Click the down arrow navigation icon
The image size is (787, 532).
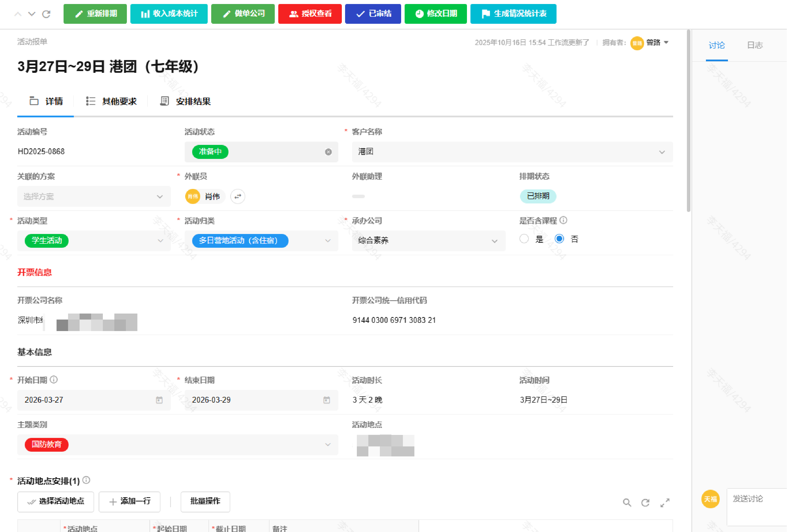[32, 14]
